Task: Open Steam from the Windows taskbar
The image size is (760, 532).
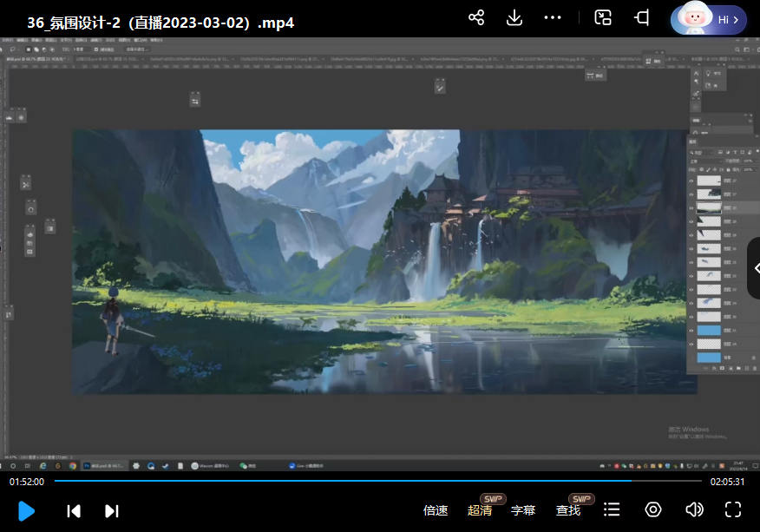Action: [x=166, y=465]
